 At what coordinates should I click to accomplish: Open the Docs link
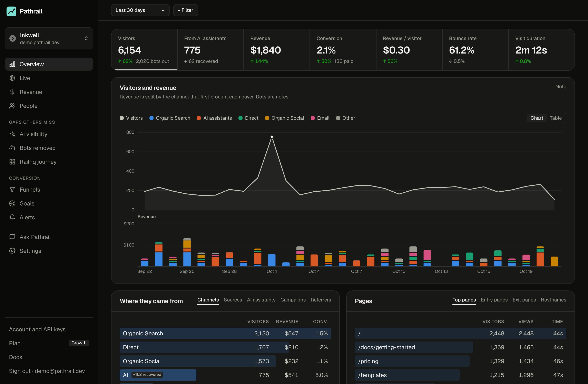click(16, 357)
